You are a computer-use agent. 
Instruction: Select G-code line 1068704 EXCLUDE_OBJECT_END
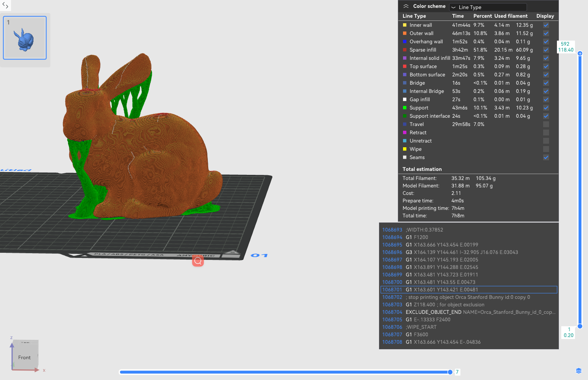click(469, 312)
